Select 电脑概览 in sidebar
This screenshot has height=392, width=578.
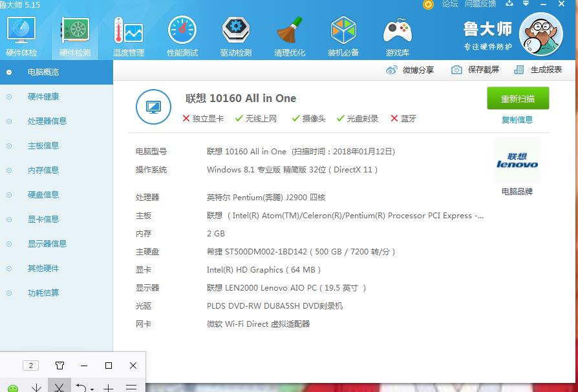pyautogui.click(x=56, y=72)
